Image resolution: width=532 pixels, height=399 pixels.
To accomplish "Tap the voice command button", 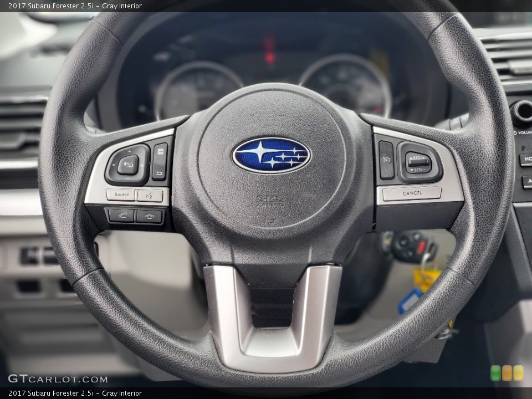I will pos(150,196).
